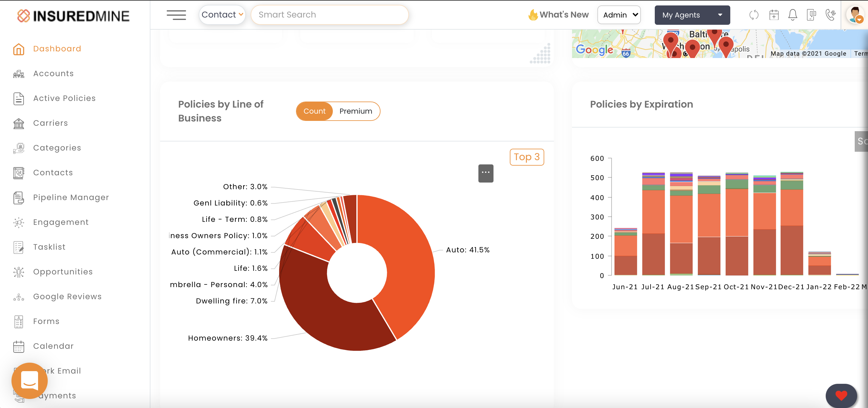This screenshot has height=408, width=868.
Task: Select the Count toggle on the donut chart
Action: 314,111
